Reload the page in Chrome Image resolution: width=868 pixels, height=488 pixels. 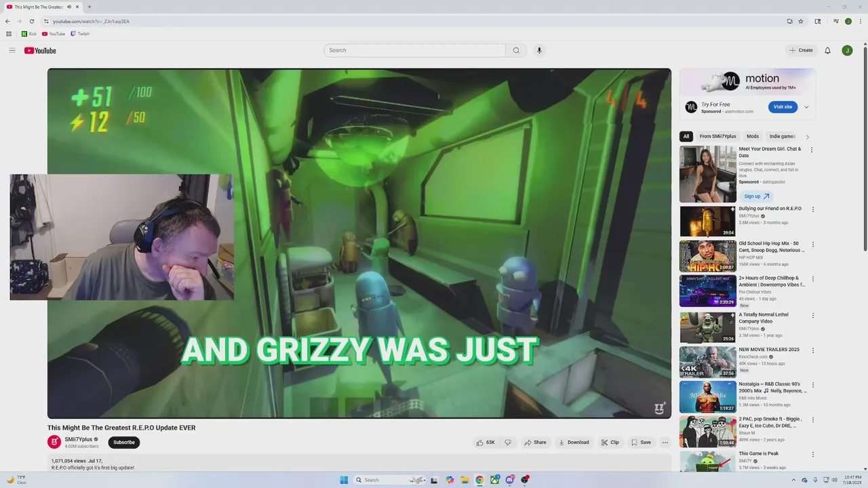31,21
